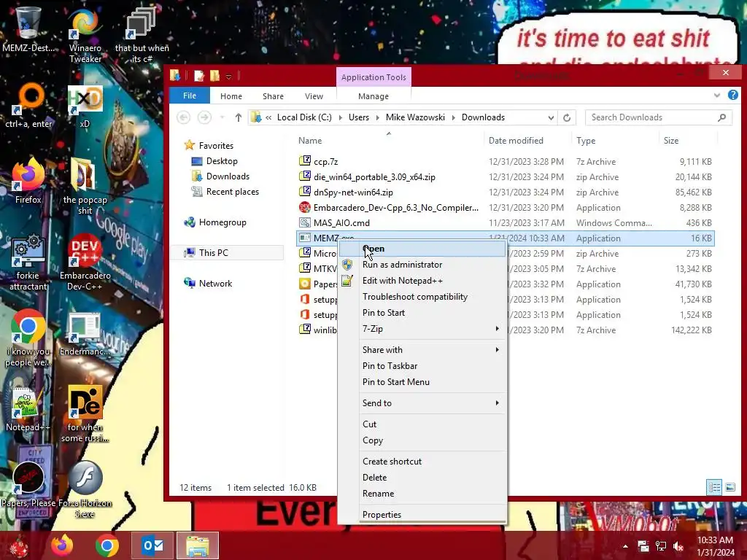Open the Endermanc... desktop shortcut
The height and width of the screenshot is (560, 747).
point(85,333)
